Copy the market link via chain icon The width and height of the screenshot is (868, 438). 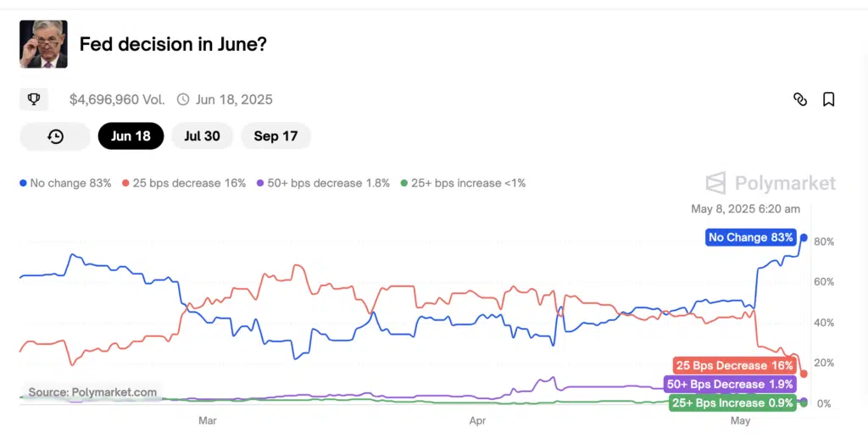pos(799,99)
